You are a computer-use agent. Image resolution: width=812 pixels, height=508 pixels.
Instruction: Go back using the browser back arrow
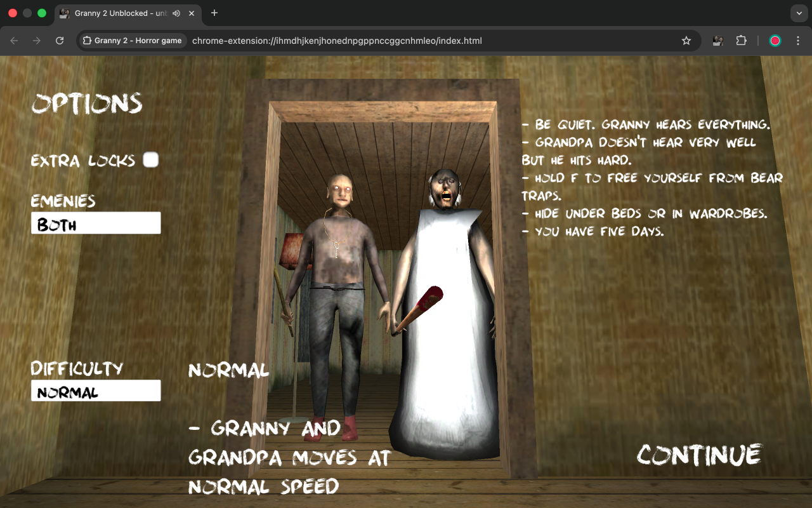(x=14, y=41)
